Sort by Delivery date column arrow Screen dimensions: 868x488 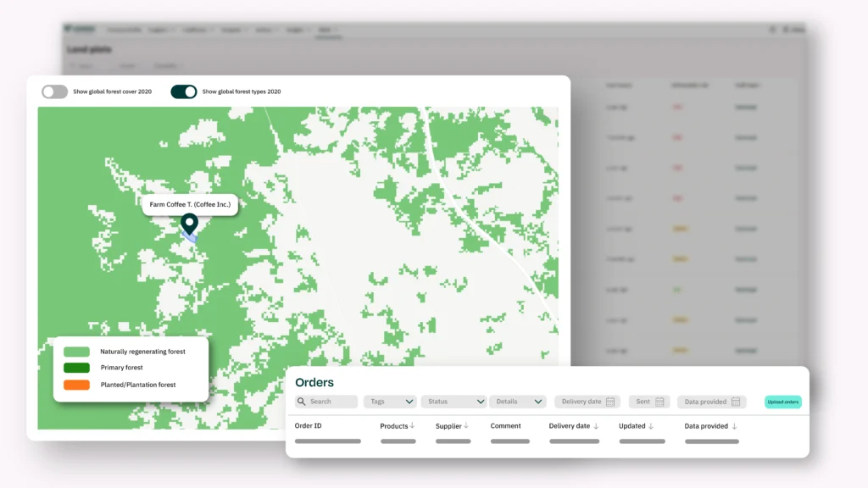point(596,426)
